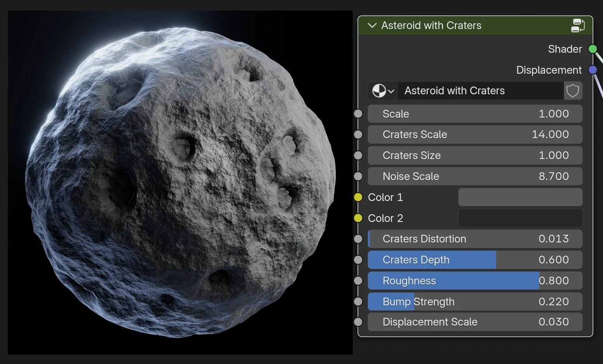Click the yellow Color 2 input socket
The height and width of the screenshot is (364, 603).
358,218
